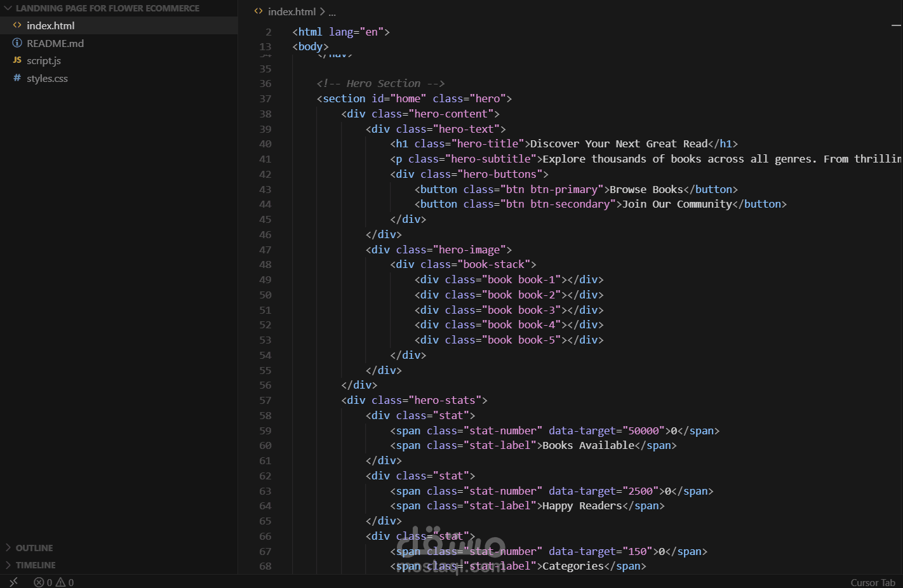
Task: Open the remote window icon in status bar
Action: coord(13,582)
